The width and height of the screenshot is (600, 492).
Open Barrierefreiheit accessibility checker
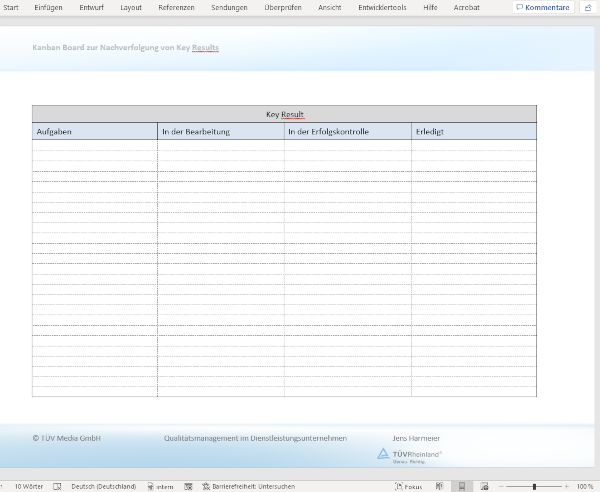click(246, 486)
